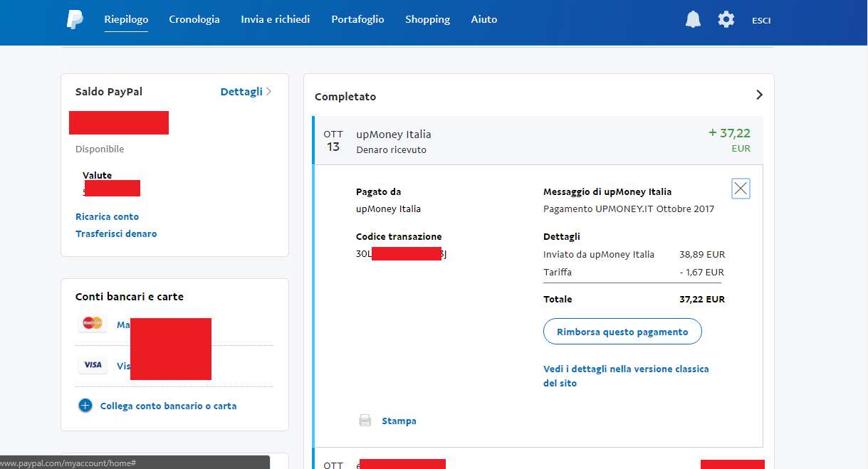Click the - 1,67 EUR fee value
Screen dimensions: 868x469
point(702,272)
